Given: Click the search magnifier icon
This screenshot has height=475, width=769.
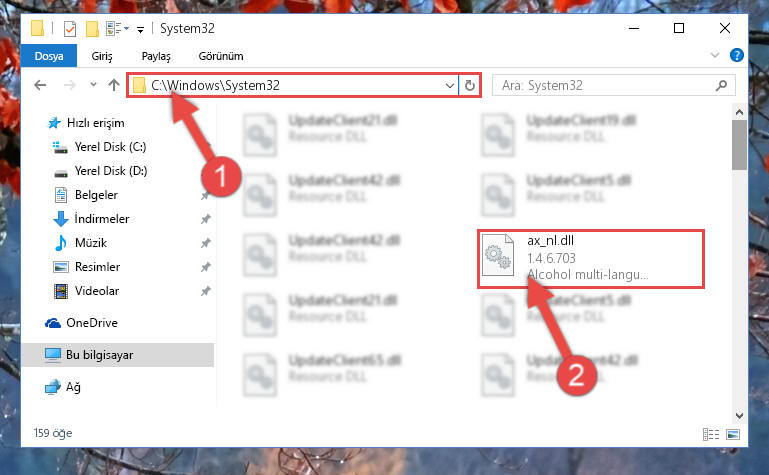Looking at the screenshot, I should pyautogui.click(x=721, y=85).
